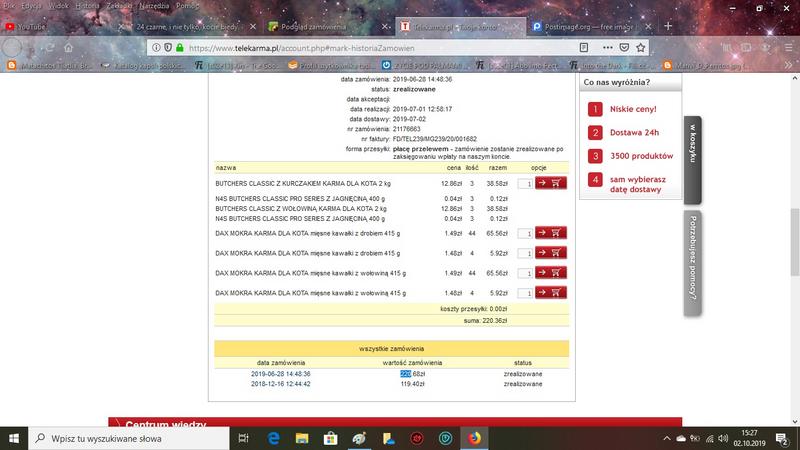Open the Historia menu
This screenshot has height=450, width=800.
pyautogui.click(x=87, y=6)
